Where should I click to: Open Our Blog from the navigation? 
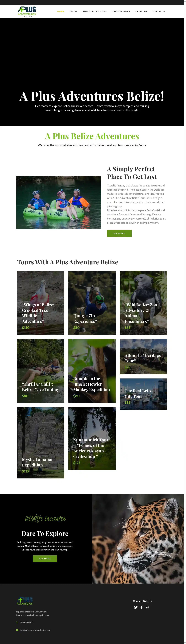159,12
